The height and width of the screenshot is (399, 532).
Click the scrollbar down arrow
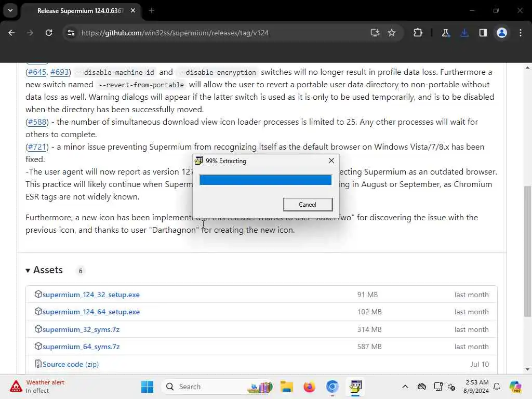click(528, 369)
